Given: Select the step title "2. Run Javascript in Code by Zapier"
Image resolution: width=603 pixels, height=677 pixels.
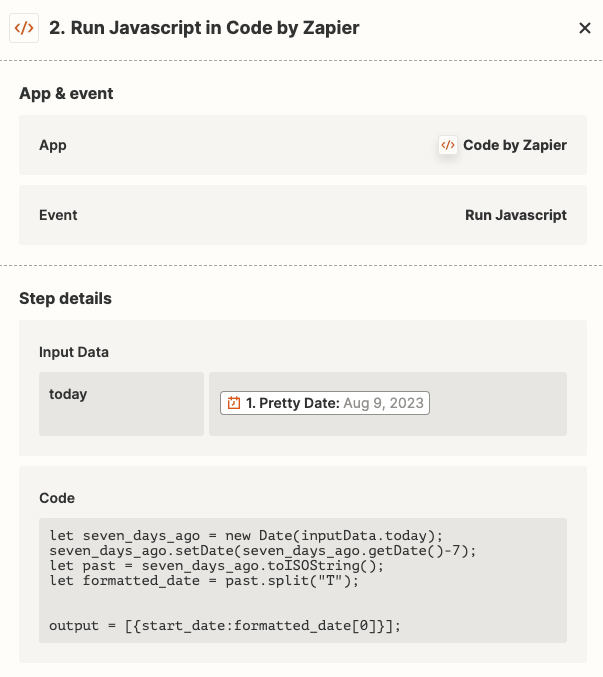Looking at the screenshot, I should pos(203,28).
